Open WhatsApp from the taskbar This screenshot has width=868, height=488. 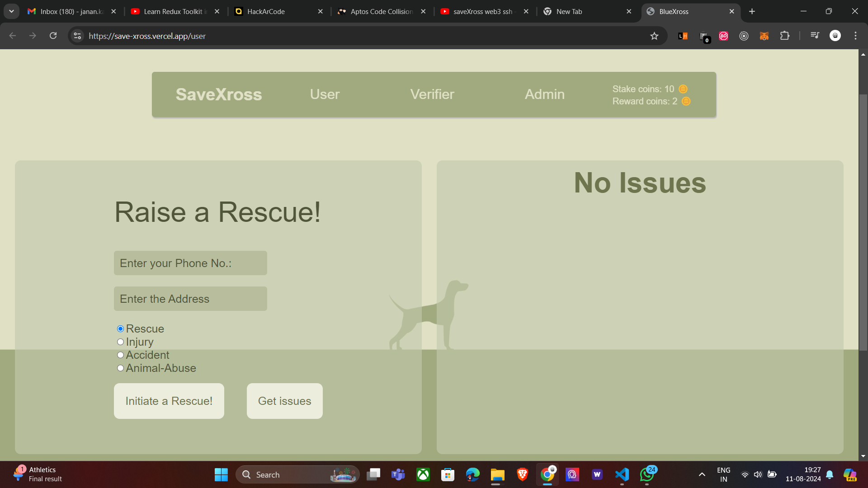647,474
